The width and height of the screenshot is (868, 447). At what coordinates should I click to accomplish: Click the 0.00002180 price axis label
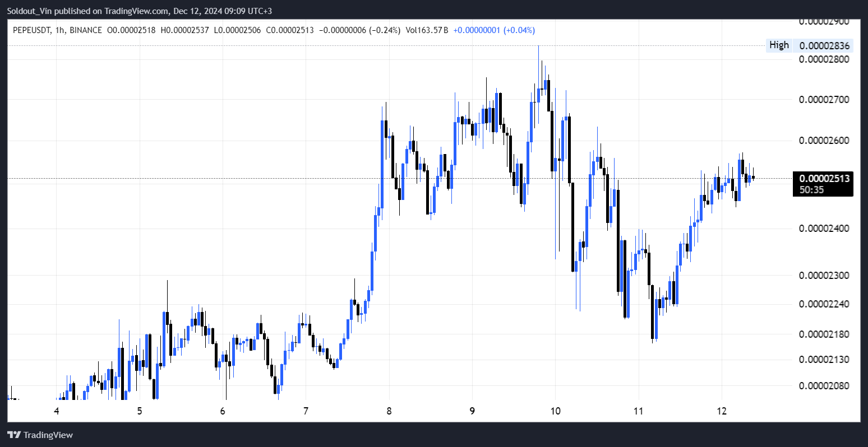click(824, 334)
